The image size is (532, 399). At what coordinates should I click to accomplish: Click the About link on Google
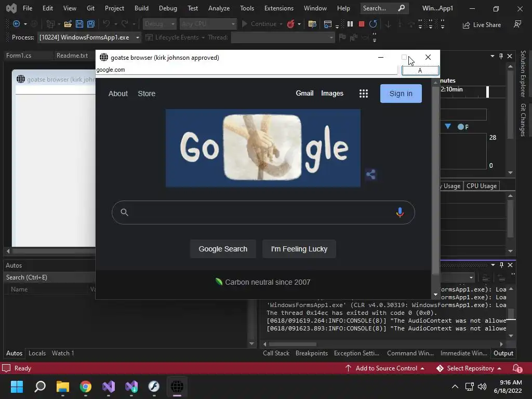coord(118,94)
